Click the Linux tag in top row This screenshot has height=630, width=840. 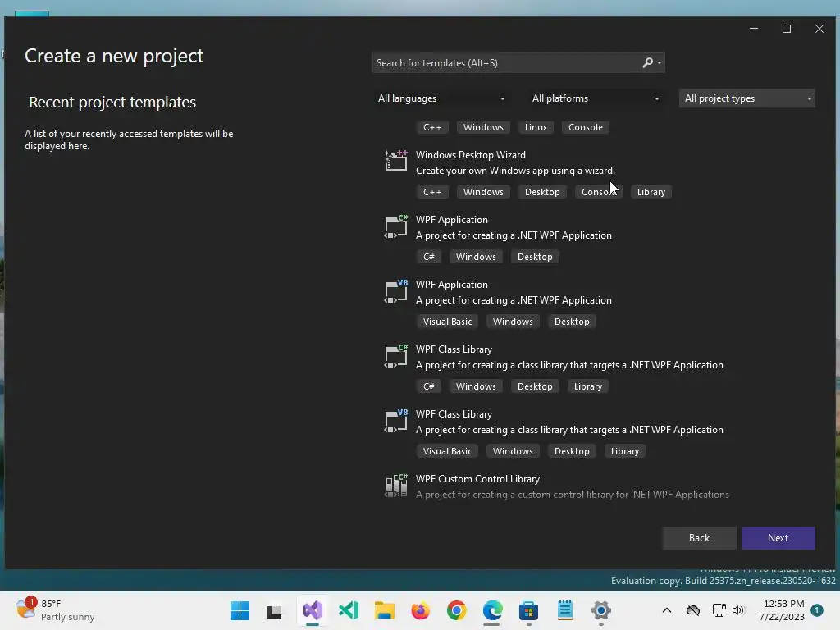pos(536,127)
